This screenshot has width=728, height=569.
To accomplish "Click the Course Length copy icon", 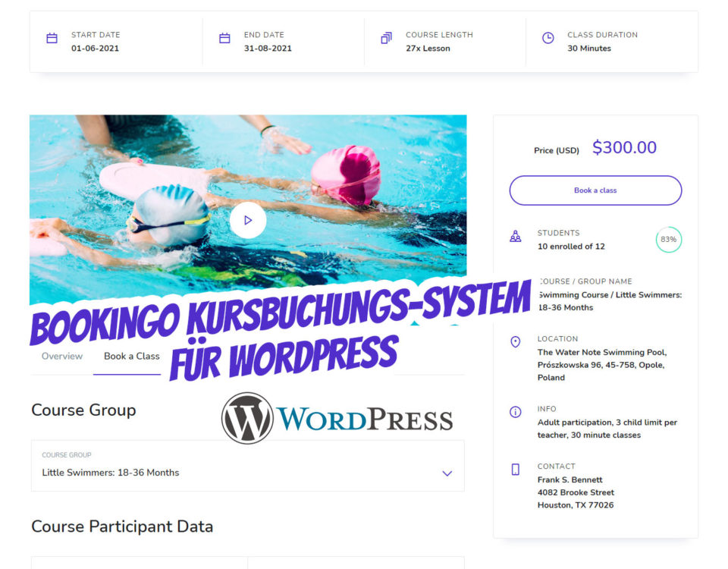I will (386, 38).
